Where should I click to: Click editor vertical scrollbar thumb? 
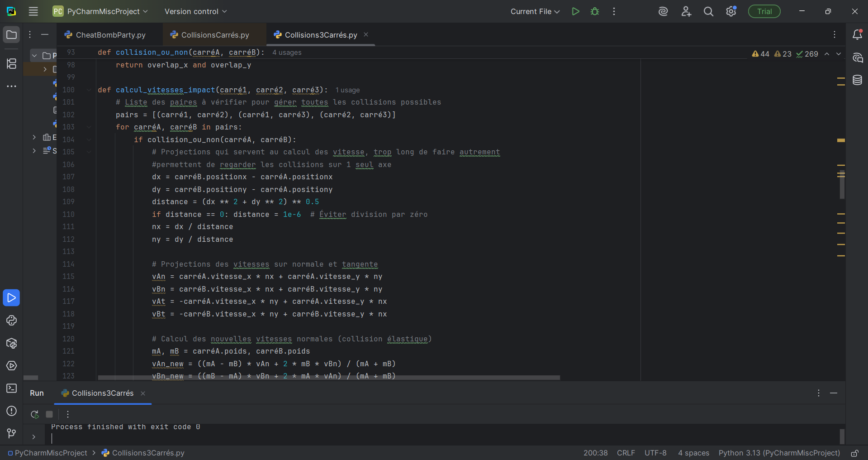click(x=842, y=185)
